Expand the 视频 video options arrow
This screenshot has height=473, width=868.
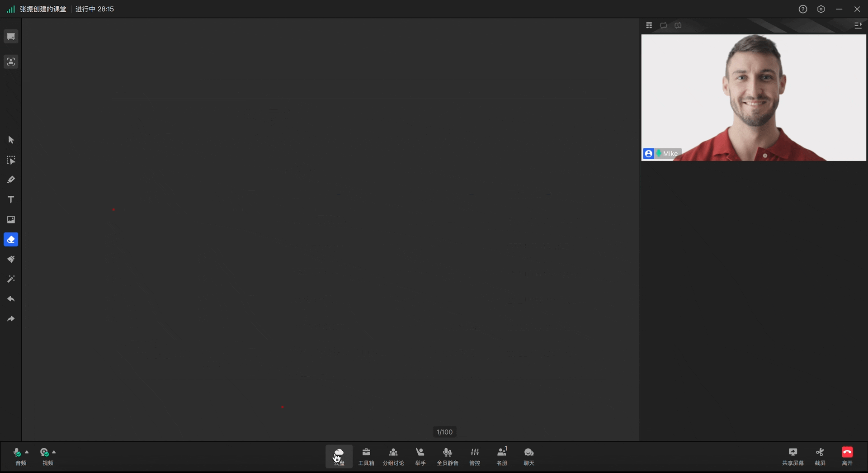(54, 452)
